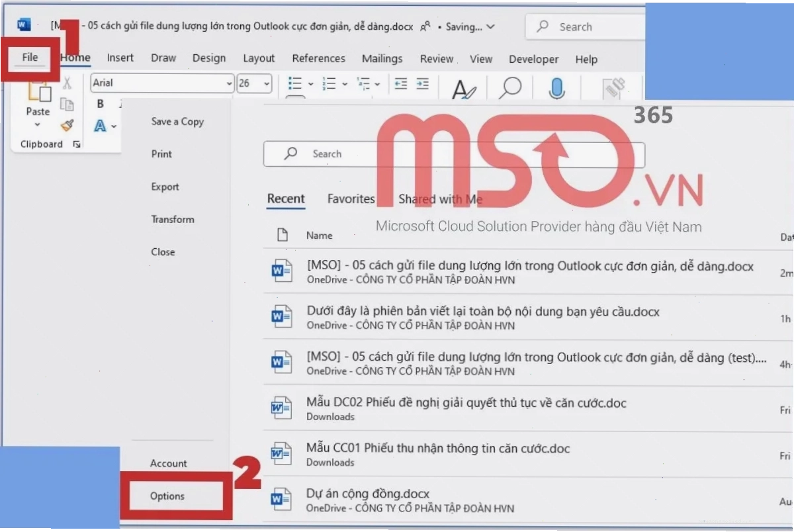This screenshot has width=794, height=532.
Task: Open 'Dự án cộng đồng.docx' file
Action: [x=528, y=500]
